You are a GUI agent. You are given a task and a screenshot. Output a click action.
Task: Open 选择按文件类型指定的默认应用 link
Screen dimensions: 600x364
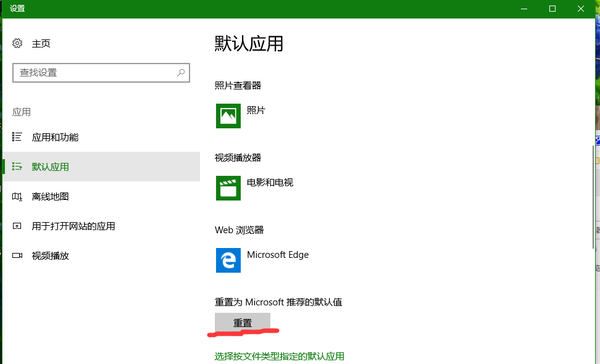(279, 356)
